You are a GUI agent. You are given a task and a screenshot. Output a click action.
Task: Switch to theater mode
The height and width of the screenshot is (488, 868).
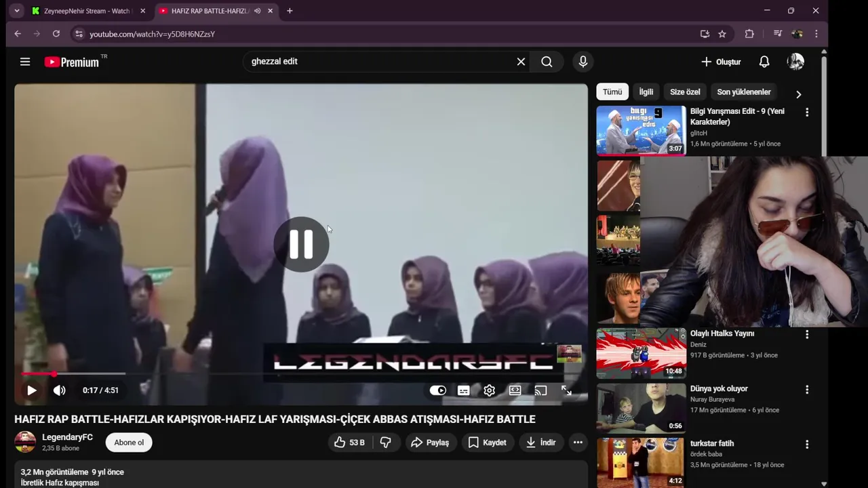515,390
